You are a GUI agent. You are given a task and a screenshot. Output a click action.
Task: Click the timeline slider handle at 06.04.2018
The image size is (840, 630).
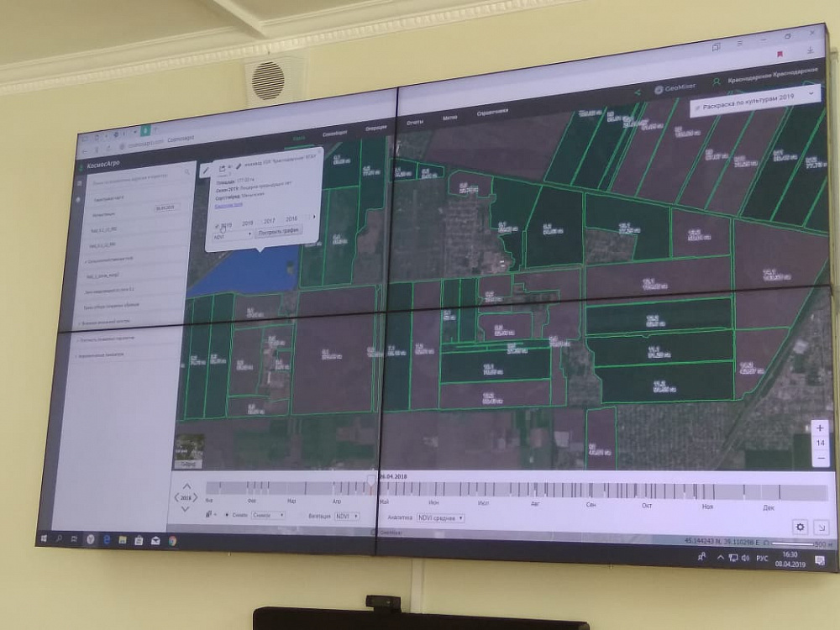point(371,480)
